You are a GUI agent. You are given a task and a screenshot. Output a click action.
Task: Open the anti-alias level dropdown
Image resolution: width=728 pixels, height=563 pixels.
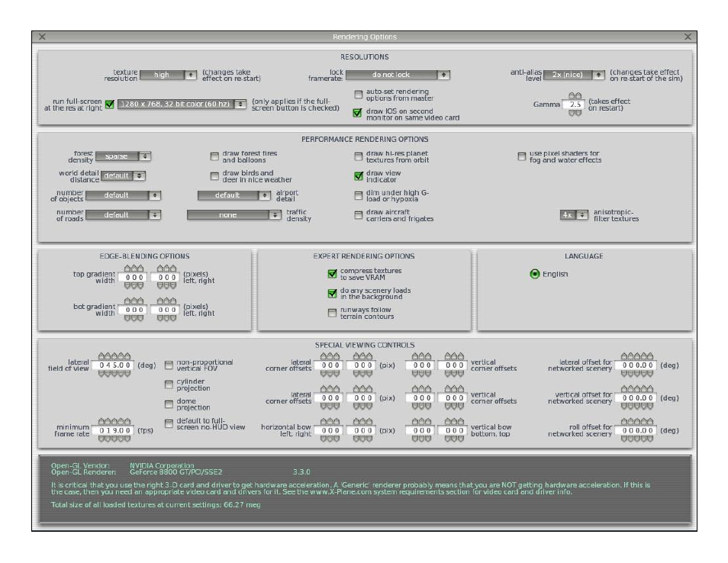(574, 75)
